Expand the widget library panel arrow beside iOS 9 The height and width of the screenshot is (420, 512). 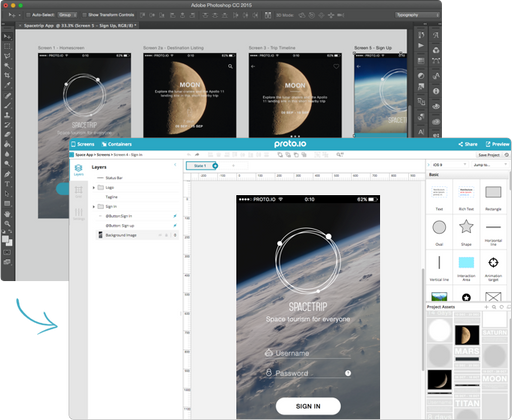pos(428,165)
